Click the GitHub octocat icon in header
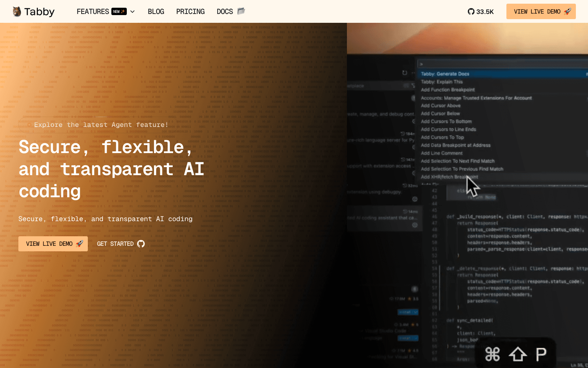 pos(471,12)
